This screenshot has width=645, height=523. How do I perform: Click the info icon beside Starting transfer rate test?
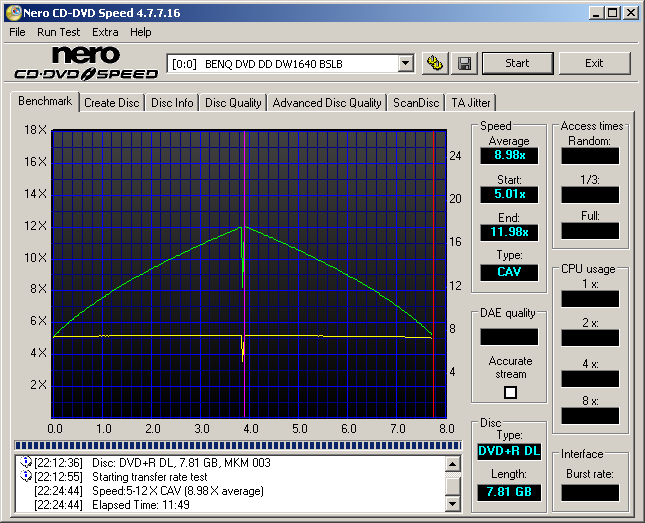coord(25,476)
